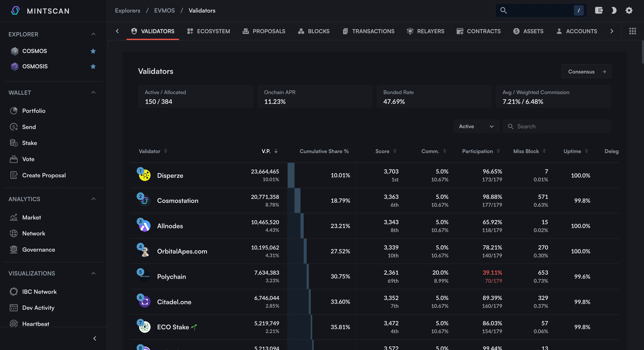Switch to the ACCOUNTS tab
Screen dimensions: 644x350
click(x=576, y=31)
